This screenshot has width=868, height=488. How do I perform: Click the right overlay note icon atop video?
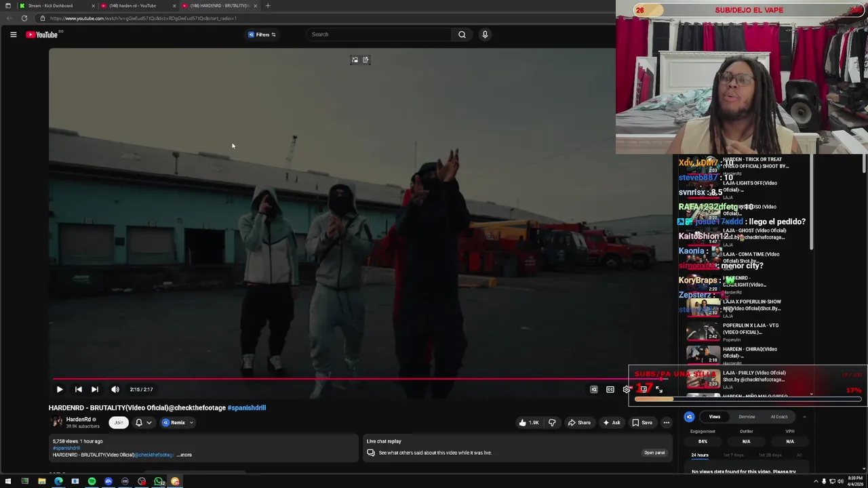point(366,60)
